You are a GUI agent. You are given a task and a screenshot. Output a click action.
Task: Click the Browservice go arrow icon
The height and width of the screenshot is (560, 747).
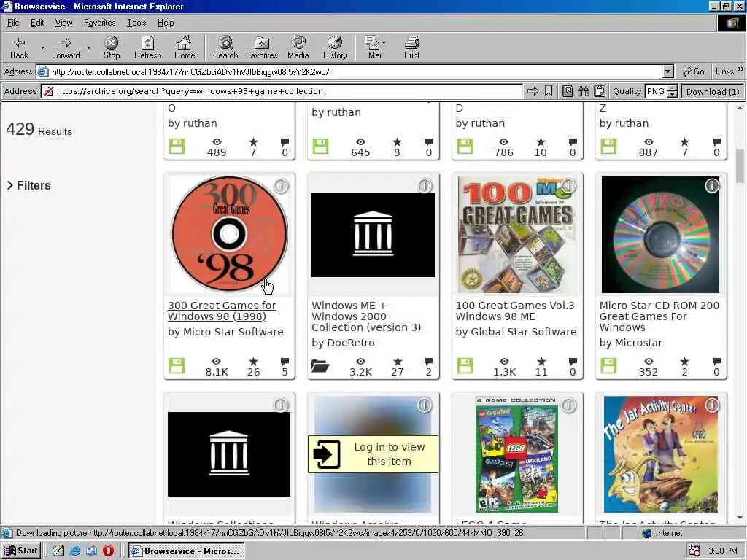(533, 91)
